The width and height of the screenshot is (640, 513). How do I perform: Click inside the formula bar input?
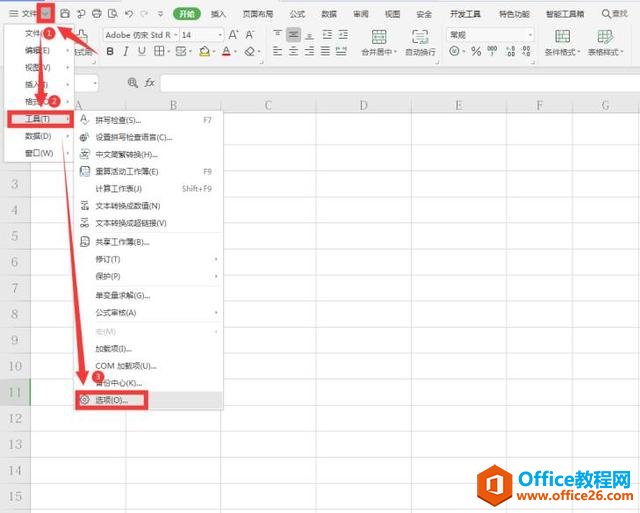tap(400, 83)
